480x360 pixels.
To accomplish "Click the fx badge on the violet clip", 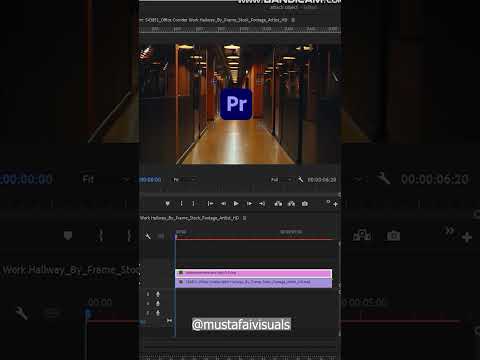I will 181,282.
